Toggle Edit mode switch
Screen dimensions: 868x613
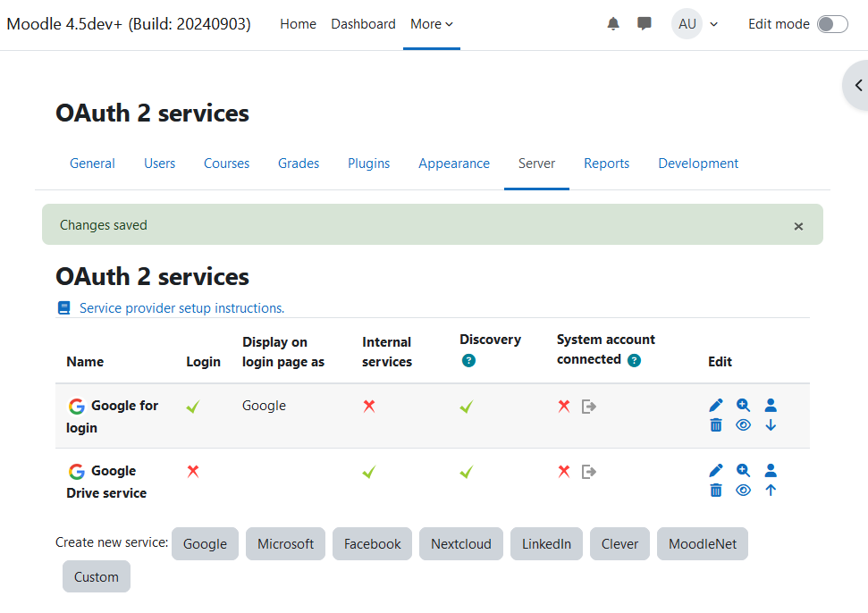coord(832,24)
